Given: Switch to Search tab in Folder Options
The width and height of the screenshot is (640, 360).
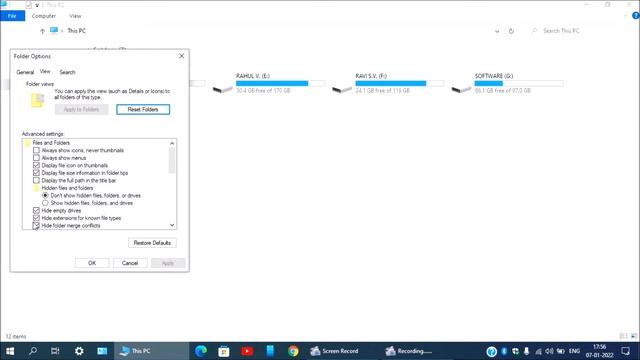Looking at the screenshot, I should 67,72.
